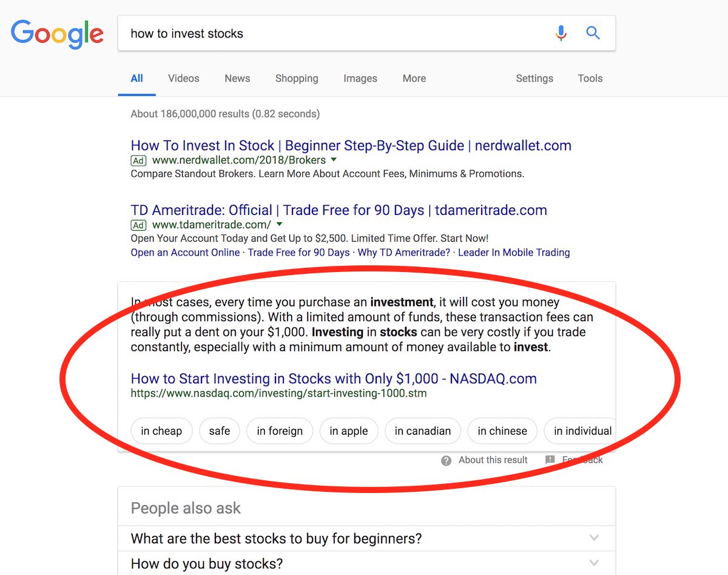Open search Settings
Viewport: 728px width, 575px height.
(x=534, y=78)
